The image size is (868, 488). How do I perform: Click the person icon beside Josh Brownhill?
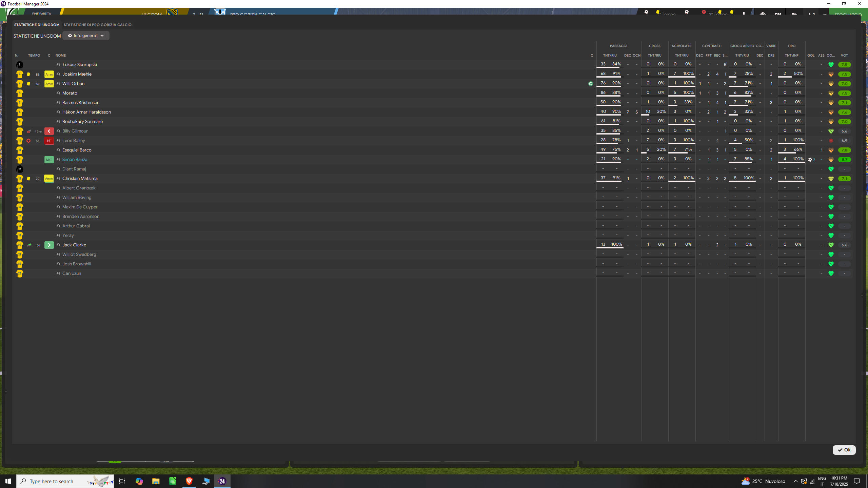click(x=58, y=264)
